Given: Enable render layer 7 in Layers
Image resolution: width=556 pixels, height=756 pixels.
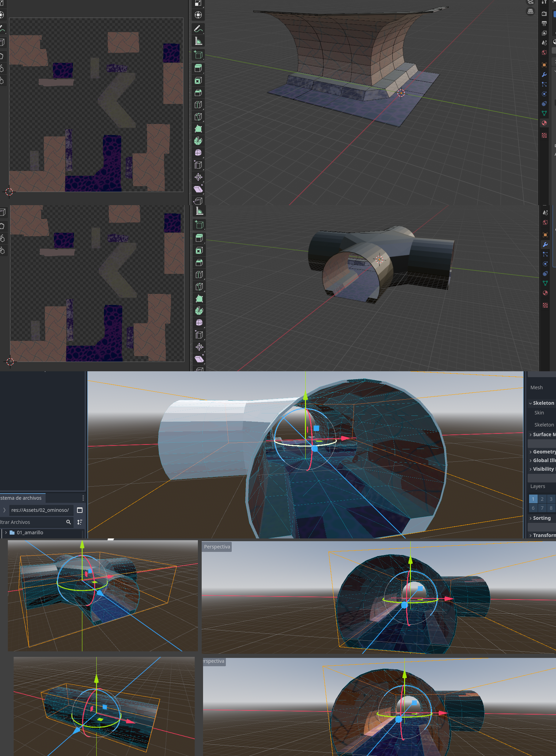Looking at the screenshot, I should (542, 508).
